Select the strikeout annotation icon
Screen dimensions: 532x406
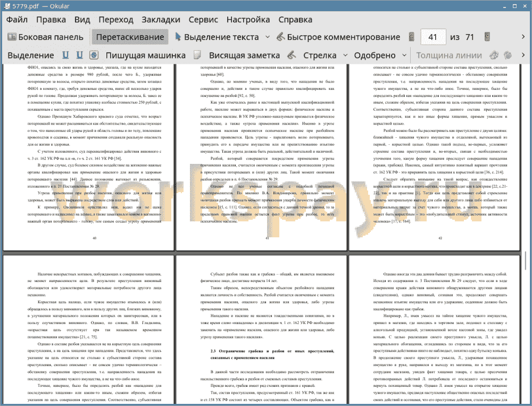click(94, 55)
